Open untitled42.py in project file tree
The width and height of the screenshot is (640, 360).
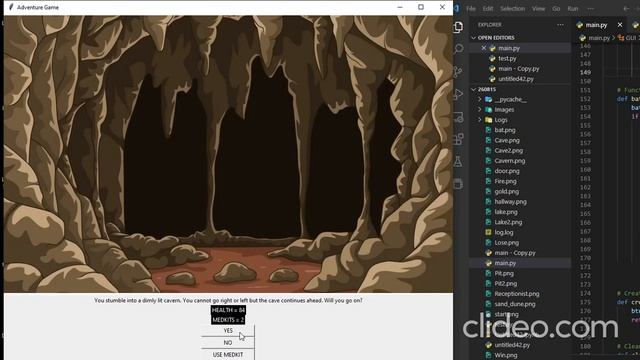512,345
